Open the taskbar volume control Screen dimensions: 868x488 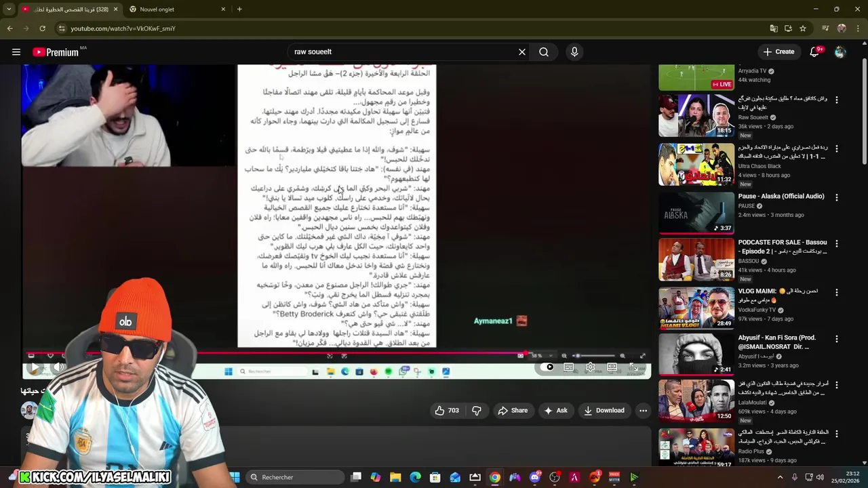pos(819,477)
